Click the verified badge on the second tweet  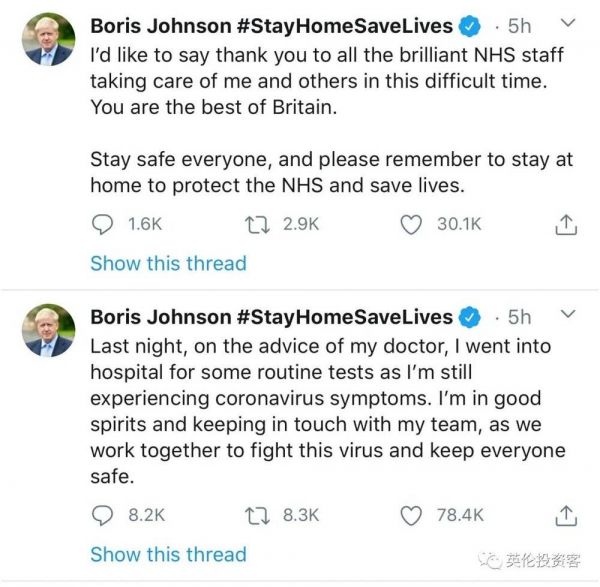click(469, 317)
